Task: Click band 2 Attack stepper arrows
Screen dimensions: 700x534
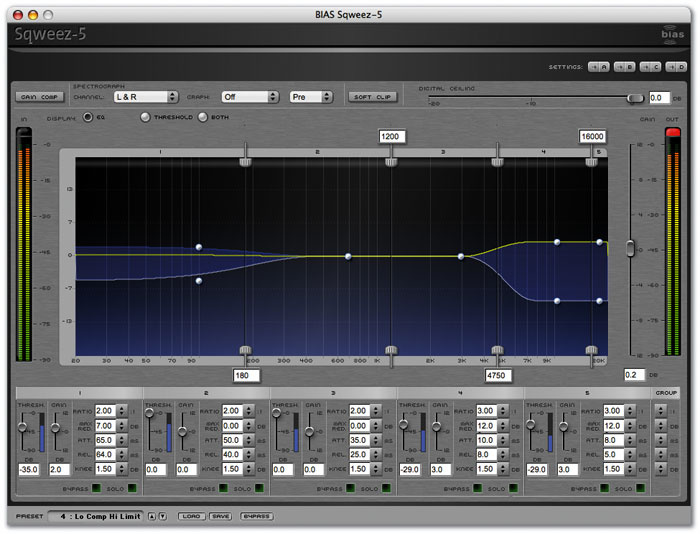Action: (x=249, y=440)
